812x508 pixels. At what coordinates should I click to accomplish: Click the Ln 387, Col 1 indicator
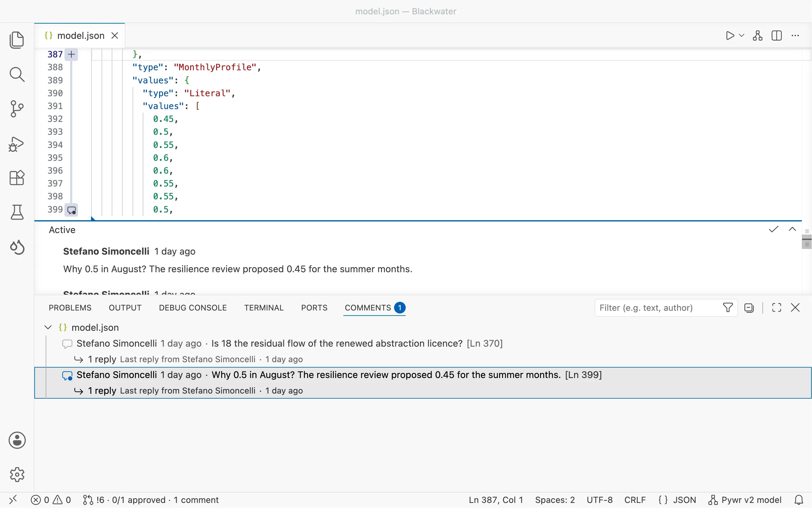tap(496, 500)
